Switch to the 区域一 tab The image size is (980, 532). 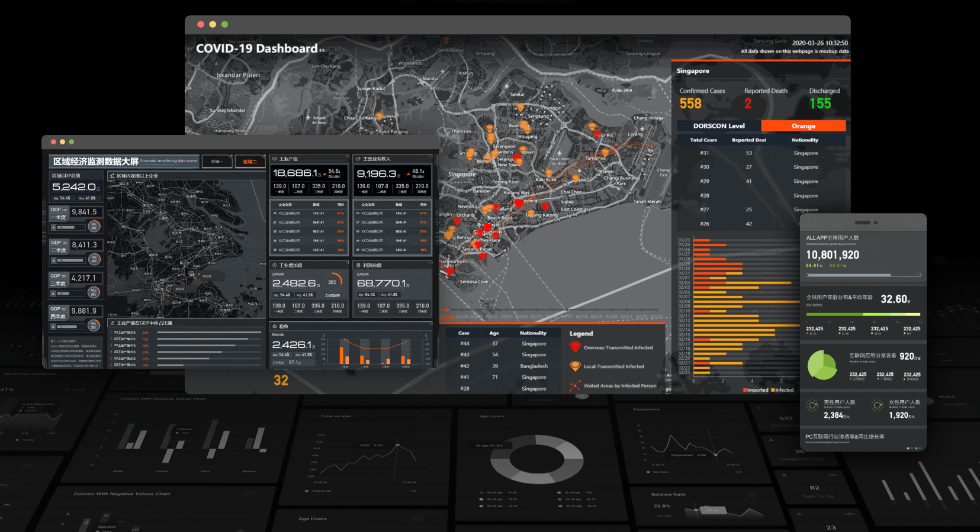(217, 162)
